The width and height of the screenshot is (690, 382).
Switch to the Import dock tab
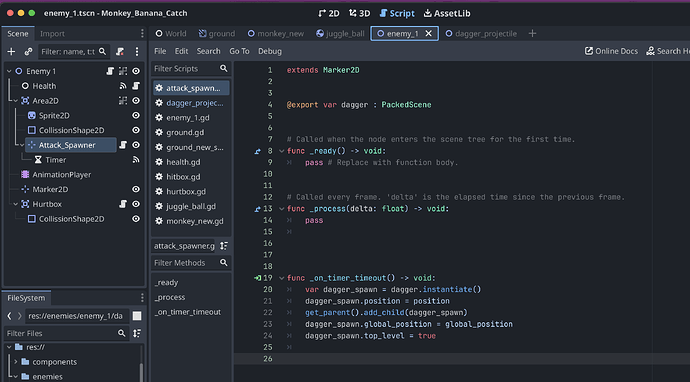click(x=52, y=33)
